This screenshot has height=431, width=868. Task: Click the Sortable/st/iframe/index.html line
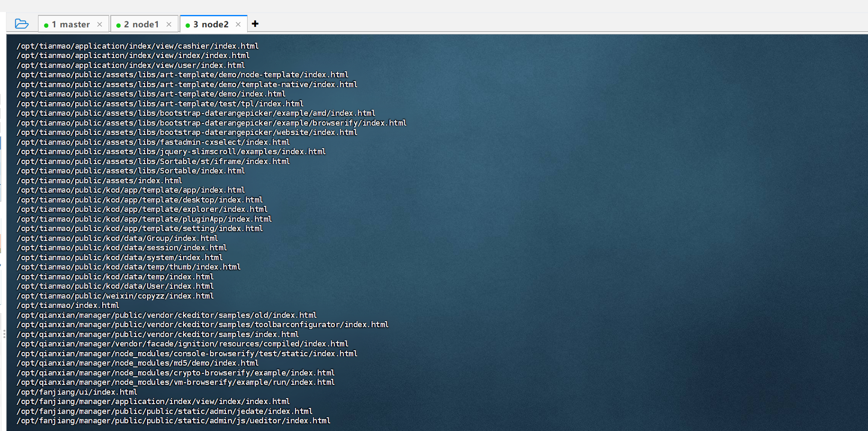pyautogui.click(x=153, y=161)
